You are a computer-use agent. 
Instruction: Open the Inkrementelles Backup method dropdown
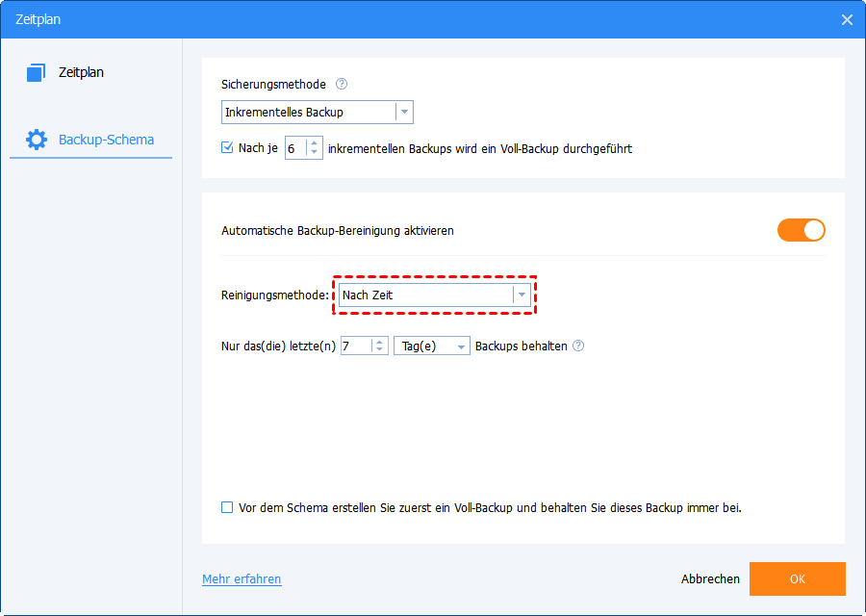[404, 113]
